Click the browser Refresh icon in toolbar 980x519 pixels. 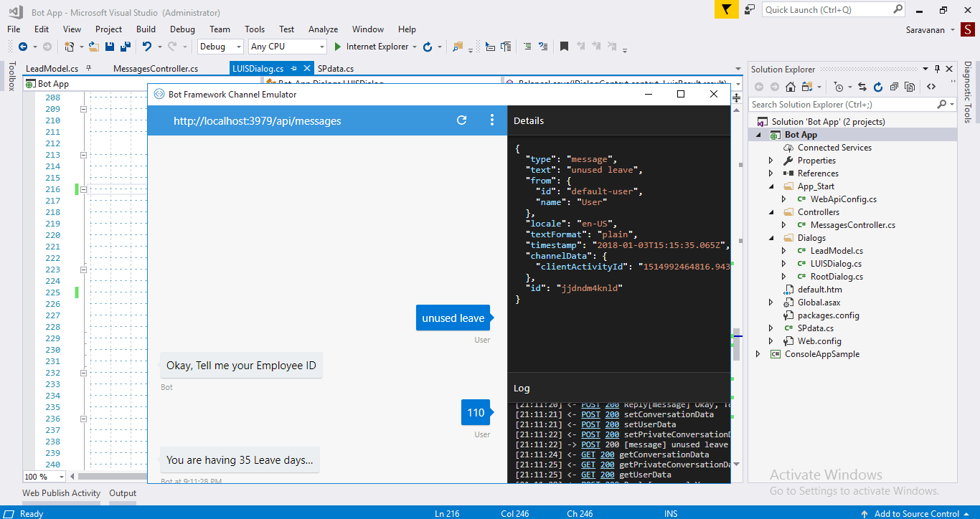click(x=428, y=47)
